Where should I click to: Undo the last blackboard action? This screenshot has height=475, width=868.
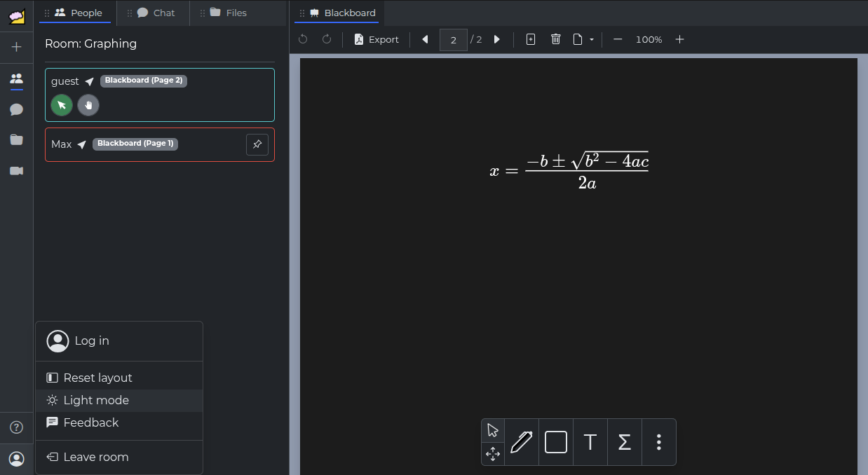[x=303, y=39]
